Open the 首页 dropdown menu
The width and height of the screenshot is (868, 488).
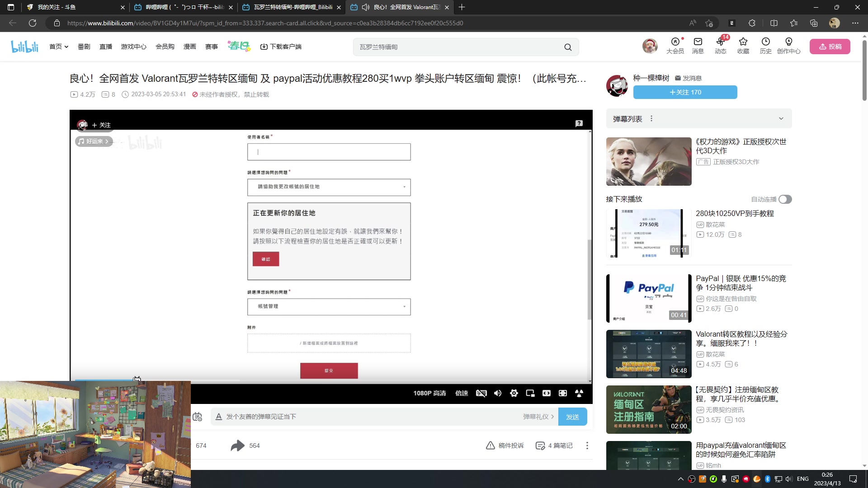59,47
